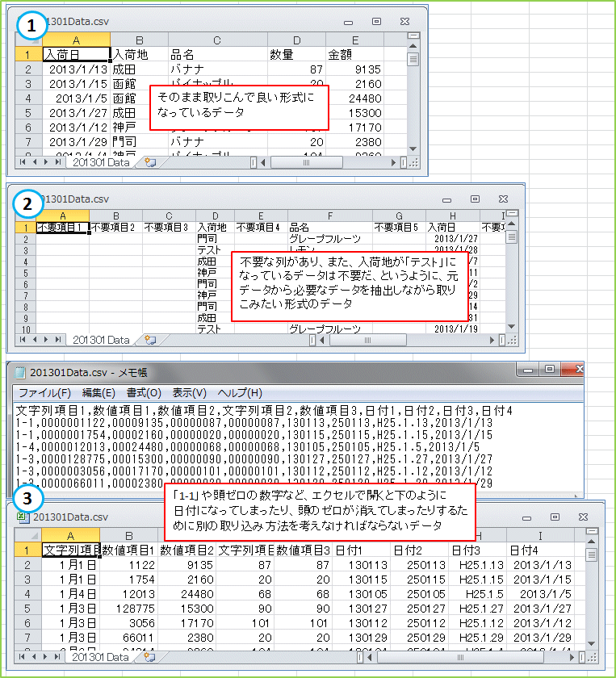Click the vertical scrollbar thumb in the 入荷日-first window
Viewport: 616px width, 678px height.
413,59
